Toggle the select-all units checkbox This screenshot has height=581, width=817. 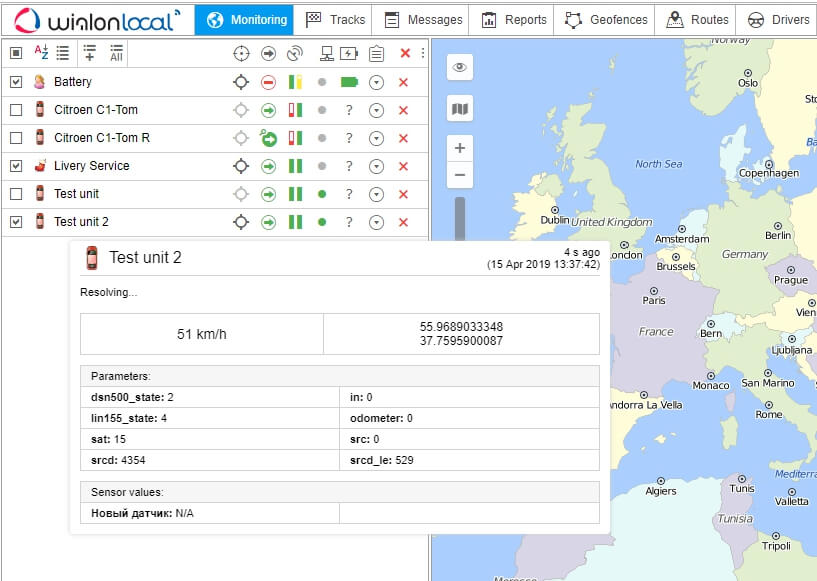coord(16,53)
